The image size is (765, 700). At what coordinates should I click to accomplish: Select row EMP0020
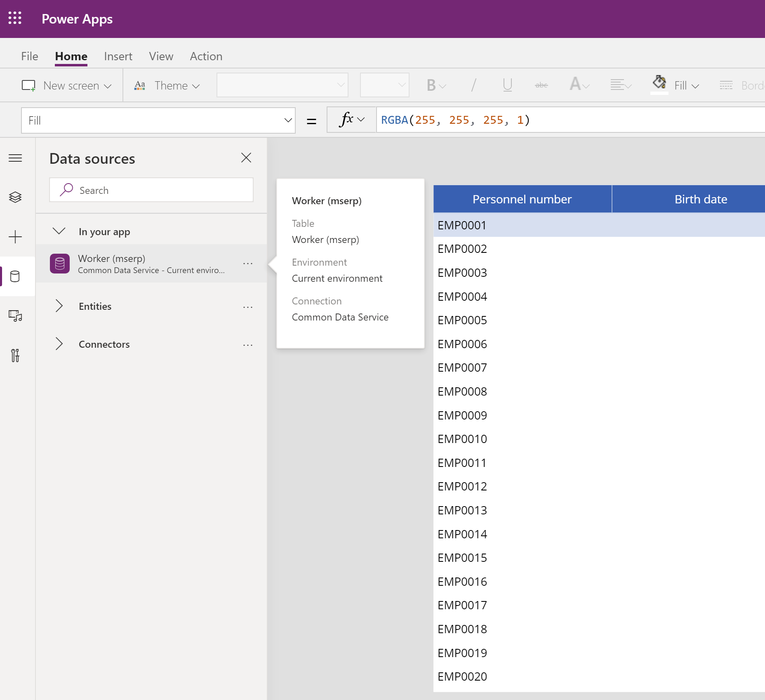tap(599, 676)
